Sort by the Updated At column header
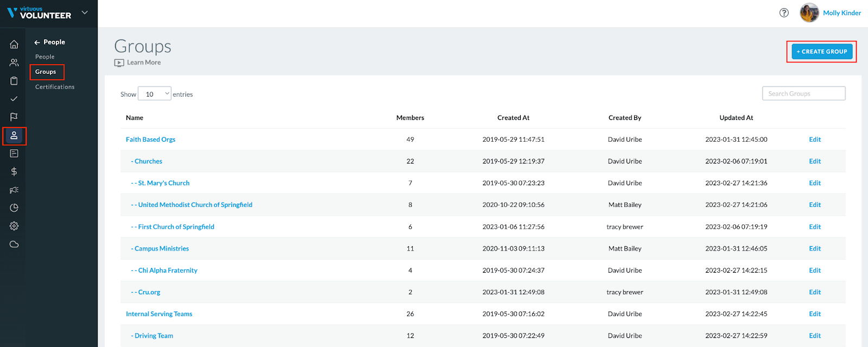The width and height of the screenshot is (868, 347). click(736, 118)
